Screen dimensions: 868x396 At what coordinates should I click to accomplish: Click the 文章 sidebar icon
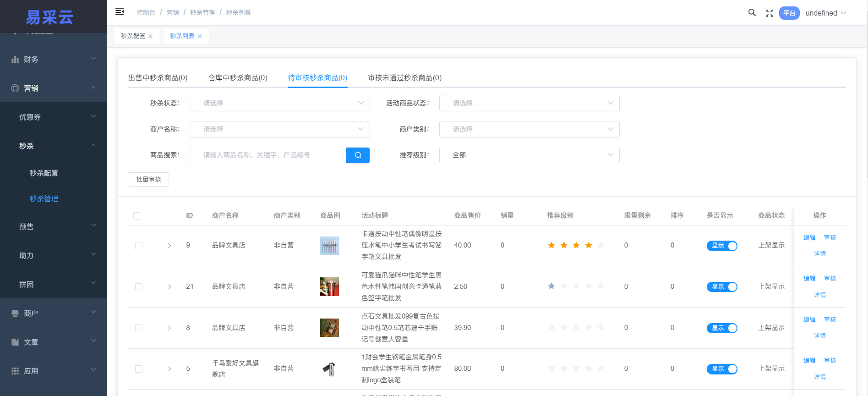pyautogui.click(x=15, y=342)
